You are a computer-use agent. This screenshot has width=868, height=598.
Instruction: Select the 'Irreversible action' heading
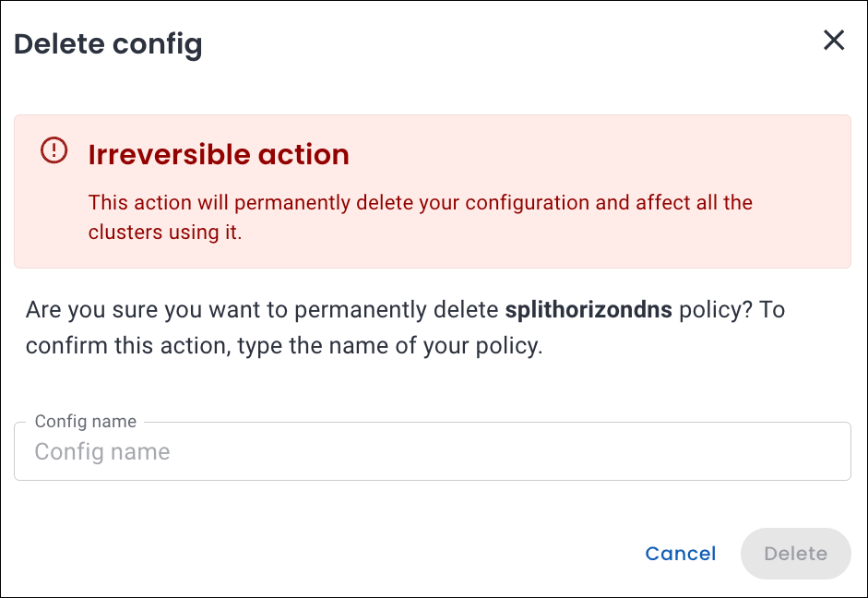pyautogui.click(x=219, y=155)
